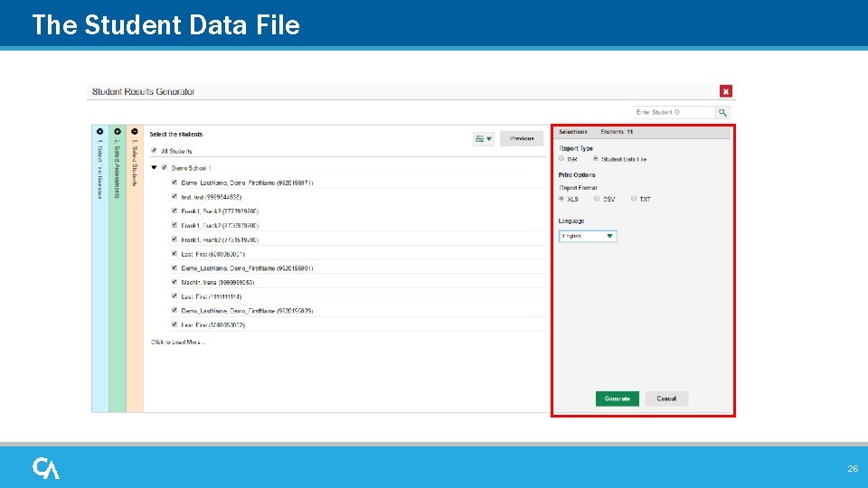Toggle the All Students checkbox
868x488 pixels.
[x=154, y=151]
